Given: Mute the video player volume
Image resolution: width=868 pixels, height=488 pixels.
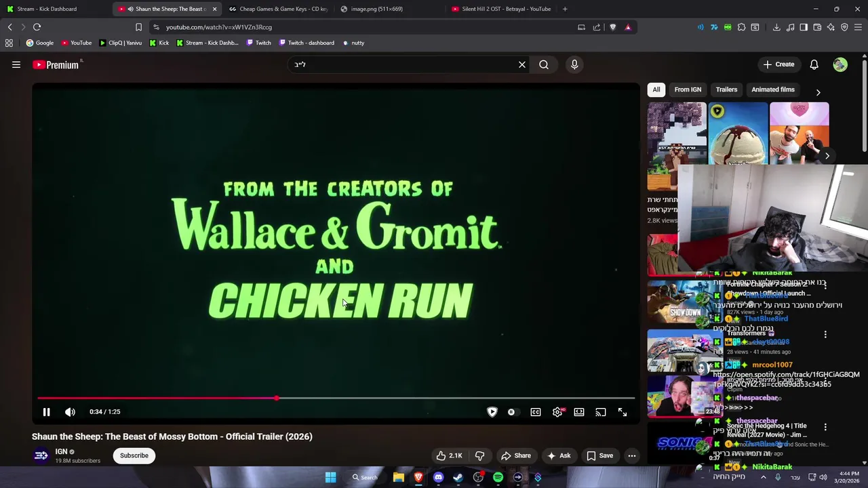Looking at the screenshot, I should pyautogui.click(x=70, y=412).
